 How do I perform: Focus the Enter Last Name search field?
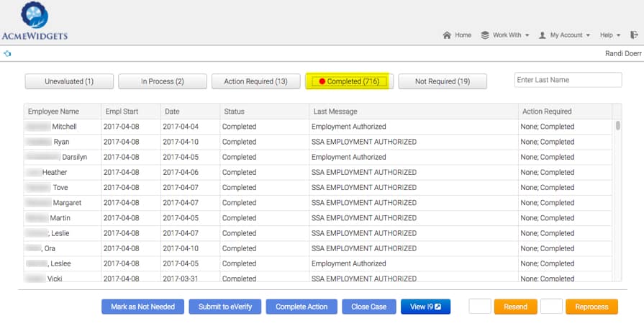(568, 80)
